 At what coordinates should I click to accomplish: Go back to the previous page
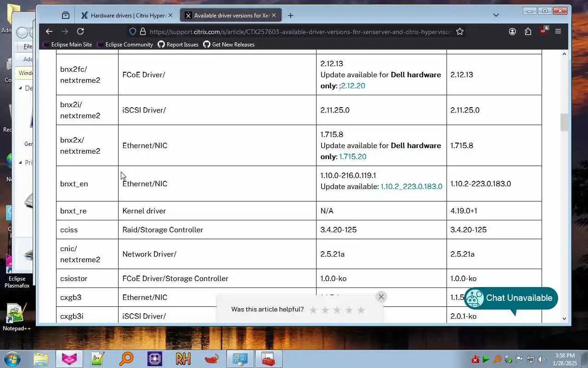49,31
